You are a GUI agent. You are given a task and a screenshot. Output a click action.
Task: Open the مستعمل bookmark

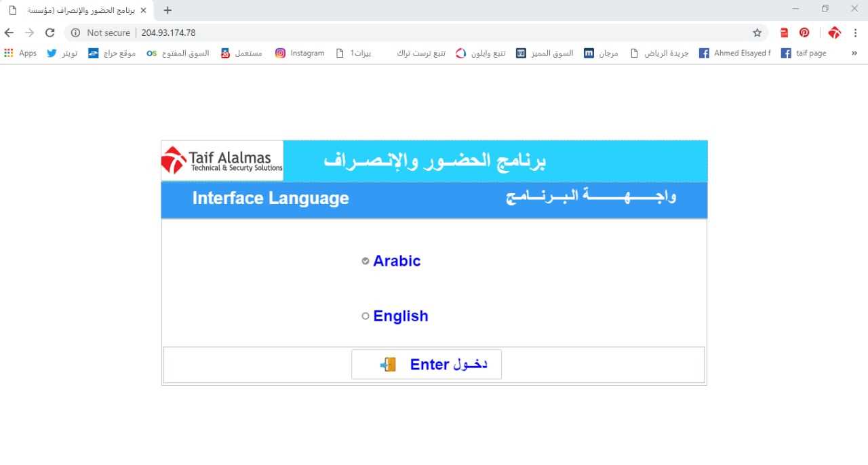(242, 53)
